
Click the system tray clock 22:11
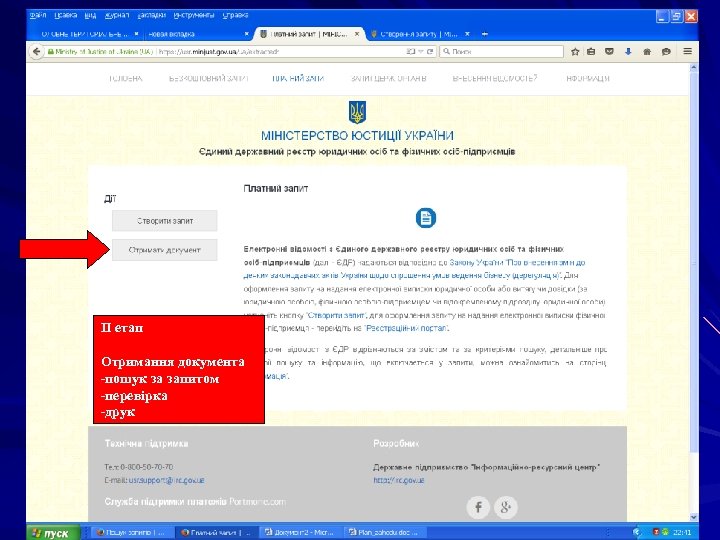pyautogui.click(x=682, y=533)
